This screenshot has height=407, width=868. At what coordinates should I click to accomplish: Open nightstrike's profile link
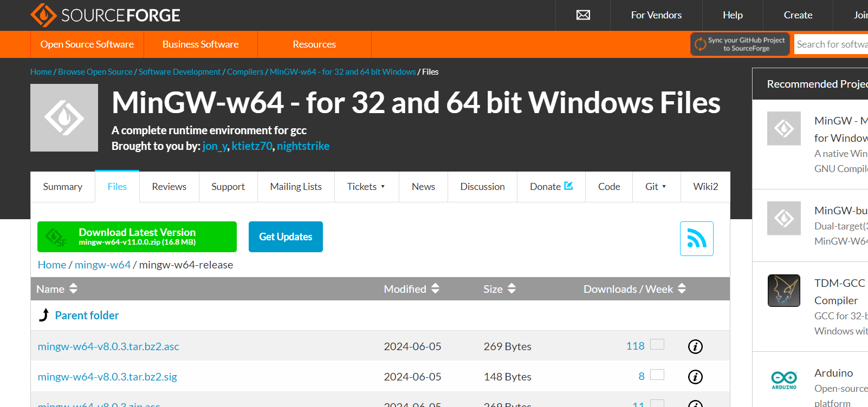tap(303, 146)
